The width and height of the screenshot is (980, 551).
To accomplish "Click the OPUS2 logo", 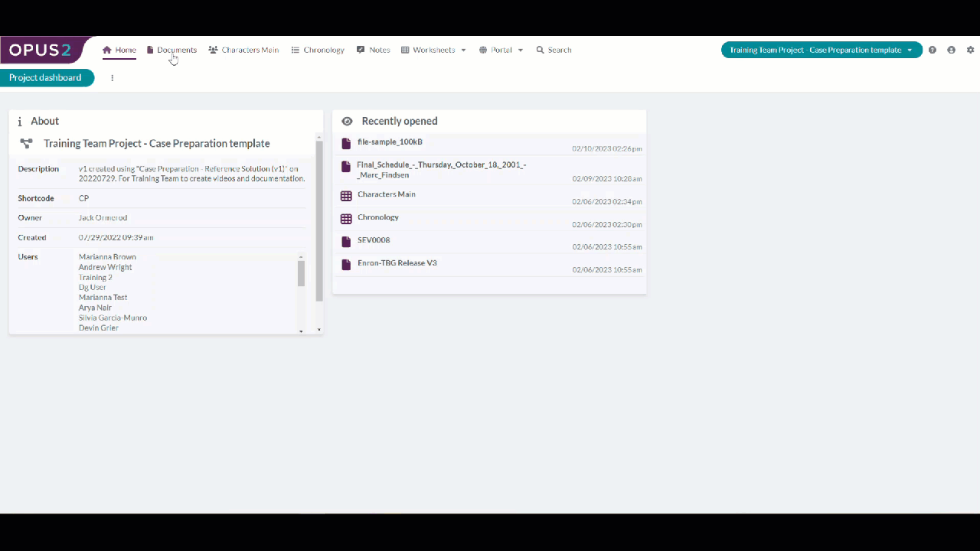I will 40,50.
